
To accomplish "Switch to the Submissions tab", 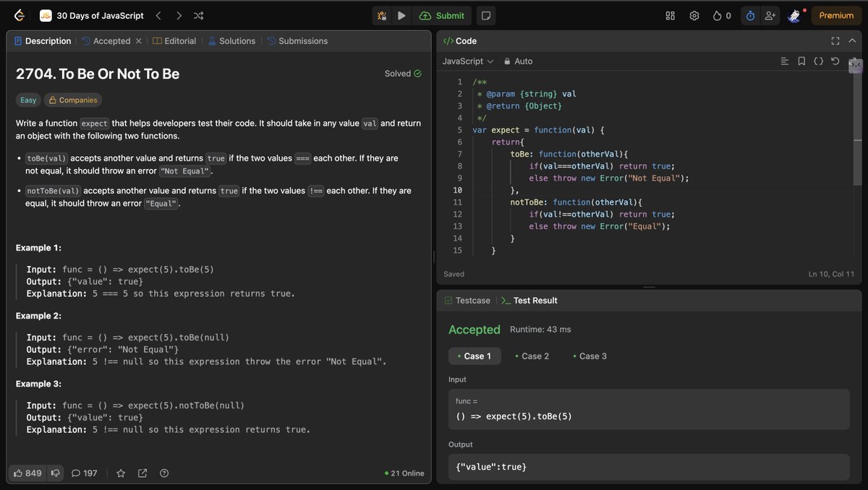I will point(297,41).
